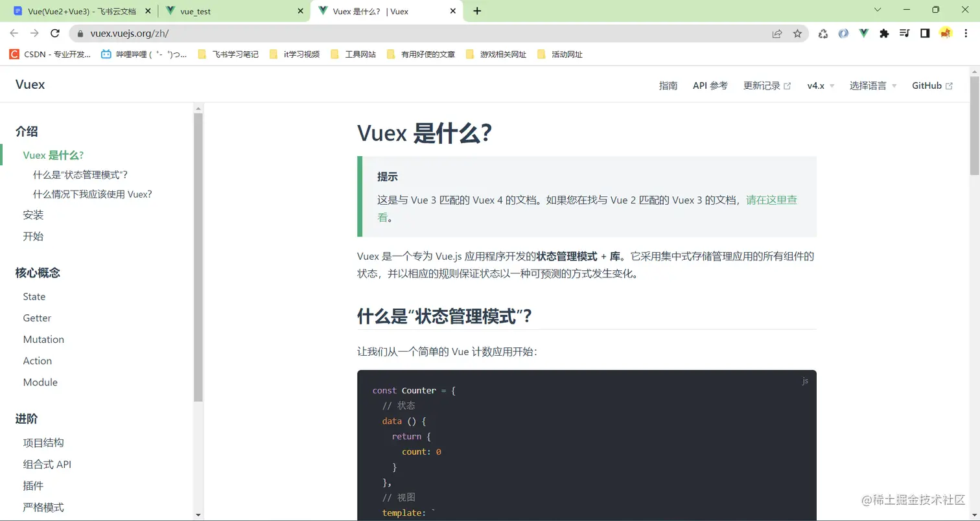Click the recycle arrows extension icon
Viewport: 980px width, 521px height.
(823, 34)
